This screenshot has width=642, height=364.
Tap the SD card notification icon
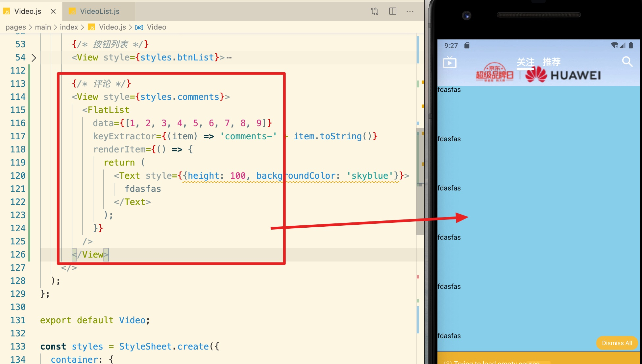point(467,45)
